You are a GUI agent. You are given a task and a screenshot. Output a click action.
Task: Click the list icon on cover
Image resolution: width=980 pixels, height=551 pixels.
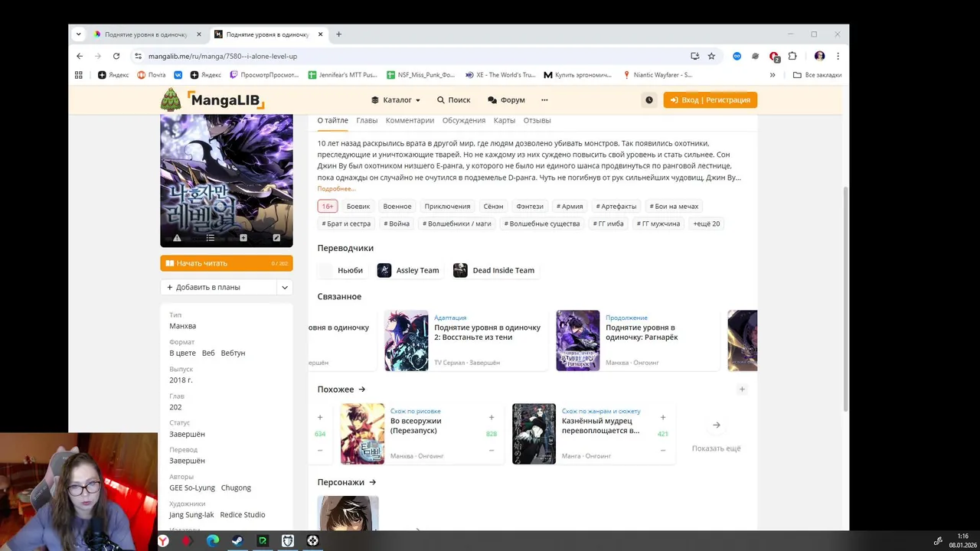(x=210, y=238)
